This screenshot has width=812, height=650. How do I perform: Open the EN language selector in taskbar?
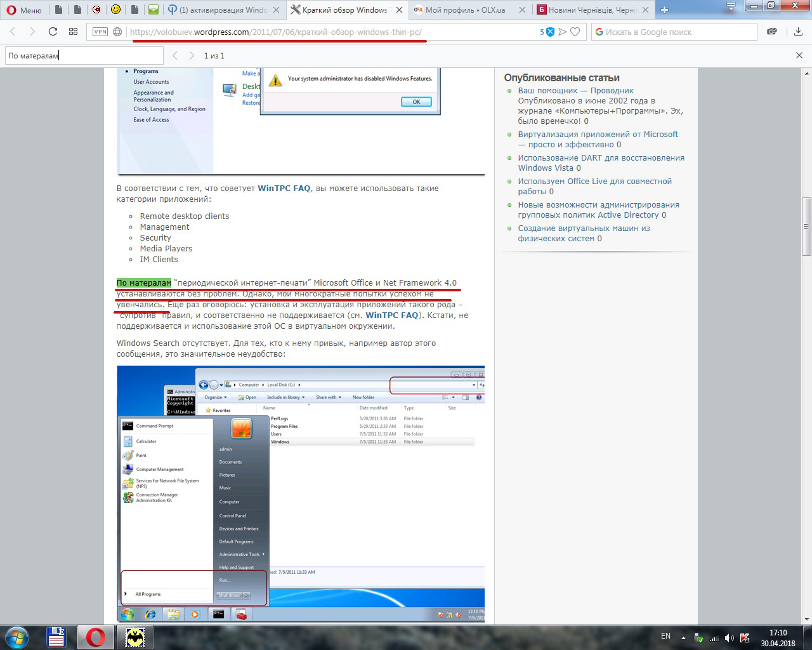pos(665,635)
